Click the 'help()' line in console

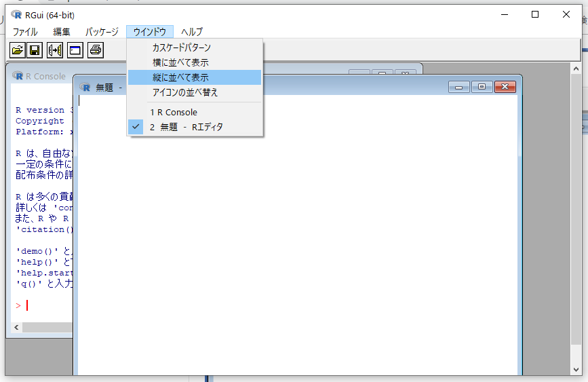pos(44,262)
